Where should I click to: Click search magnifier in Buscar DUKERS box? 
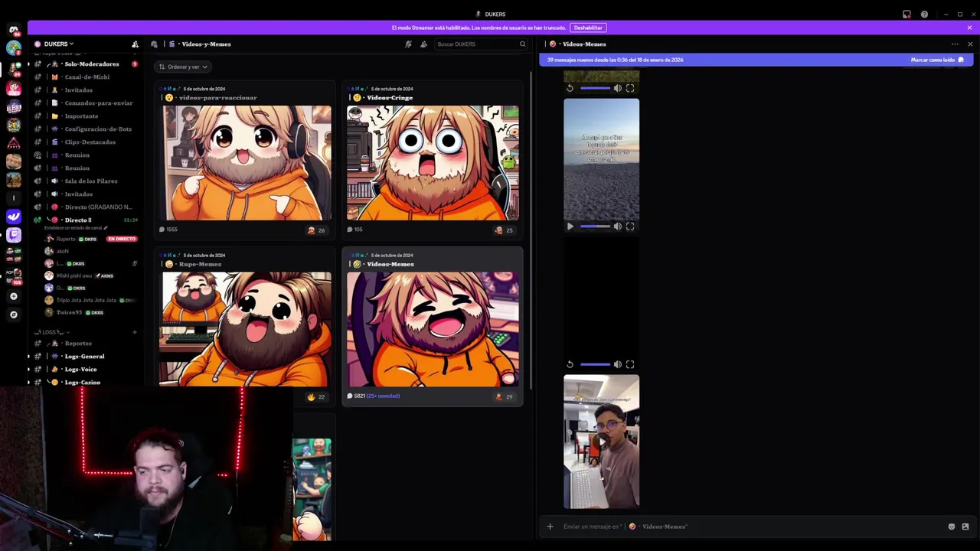click(x=522, y=44)
